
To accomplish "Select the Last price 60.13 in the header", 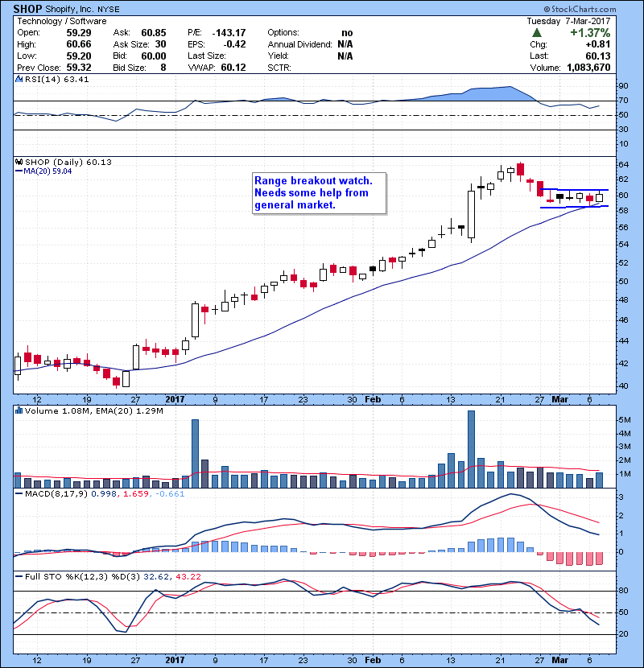I will (x=598, y=56).
